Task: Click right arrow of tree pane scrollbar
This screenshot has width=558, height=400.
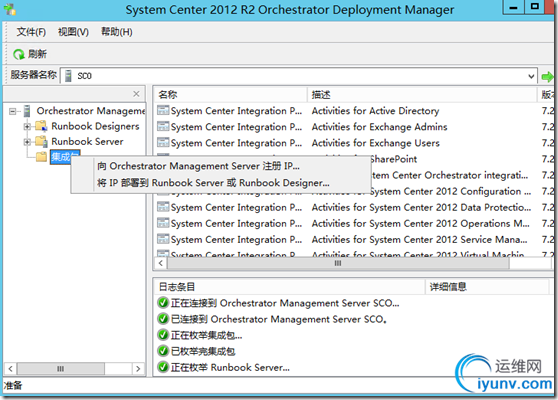Action: click(138, 369)
